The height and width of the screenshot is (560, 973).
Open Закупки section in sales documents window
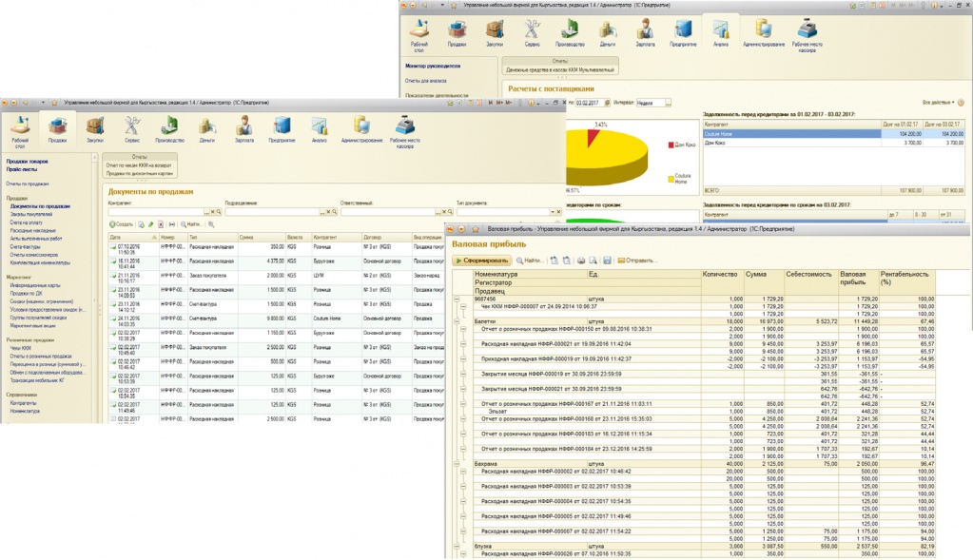tap(95, 129)
